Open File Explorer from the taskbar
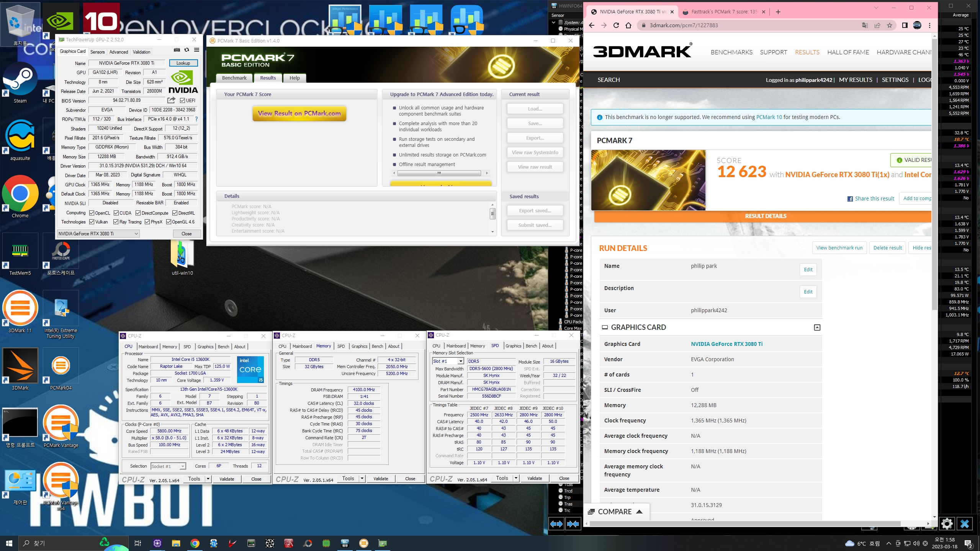Image resolution: width=980 pixels, height=551 pixels. pyautogui.click(x=176, y=543)
